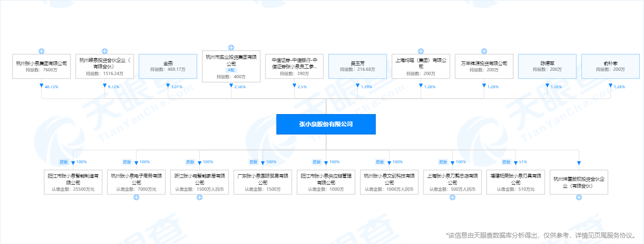Click 控股 tag above 上海张小泉刀剪总店
Image resolution: width=644 pixels, height=244 pixels.
point(443,162)
